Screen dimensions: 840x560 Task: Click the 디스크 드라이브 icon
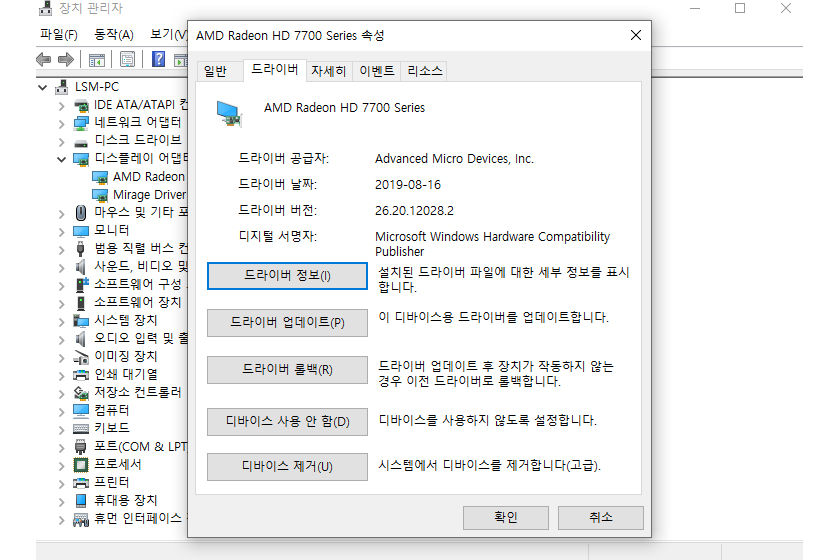click(x=81, y=143)
